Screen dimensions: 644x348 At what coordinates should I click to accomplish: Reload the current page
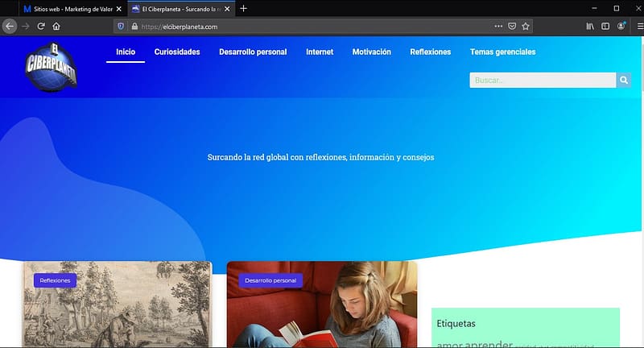click(40, 26)
